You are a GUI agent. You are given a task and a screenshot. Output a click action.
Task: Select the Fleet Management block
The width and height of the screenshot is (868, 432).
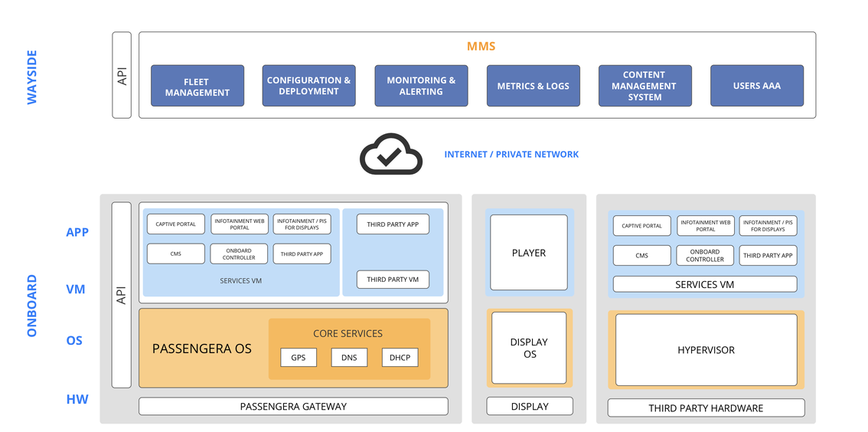click(x=197, y=86)
